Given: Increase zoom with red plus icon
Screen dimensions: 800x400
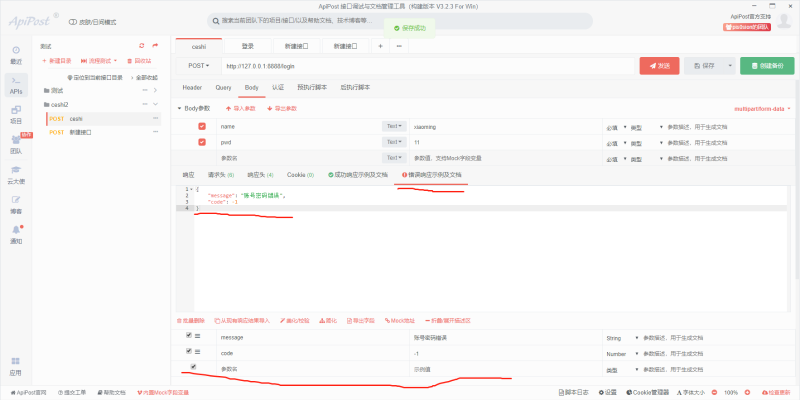Looking at the screenshot, I should click(x=747, y=392).
